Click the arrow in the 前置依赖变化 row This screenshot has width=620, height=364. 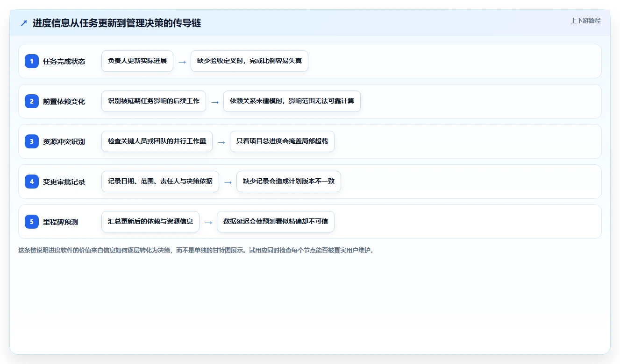[215, 102]
